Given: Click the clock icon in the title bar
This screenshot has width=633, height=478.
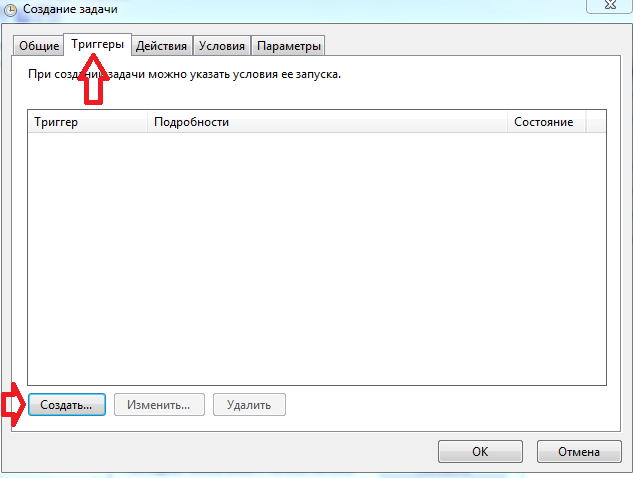Looking at the screenshot, I should 10,10.
